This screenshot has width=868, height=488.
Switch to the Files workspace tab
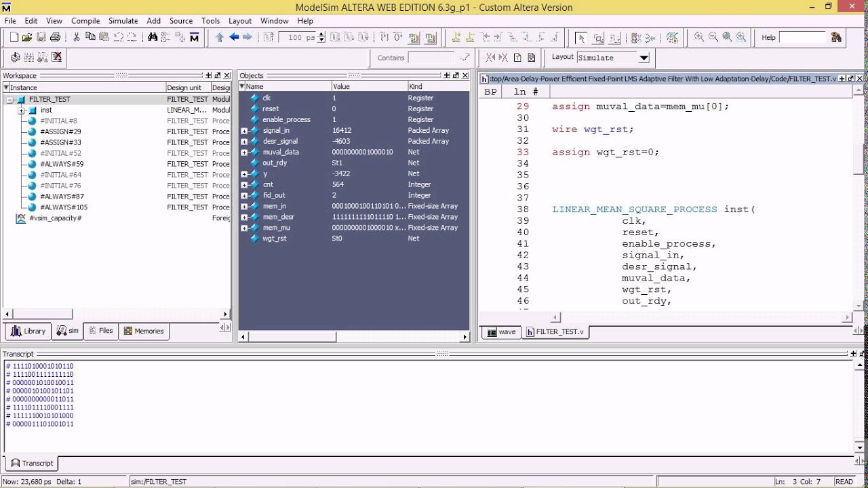(100, 331)
